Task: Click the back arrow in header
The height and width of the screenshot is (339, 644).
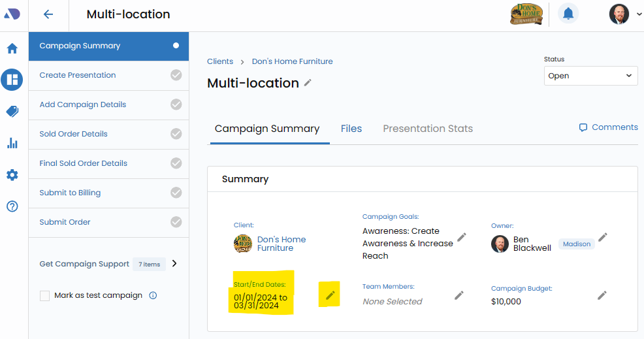Action: click(x=48, y=14)
